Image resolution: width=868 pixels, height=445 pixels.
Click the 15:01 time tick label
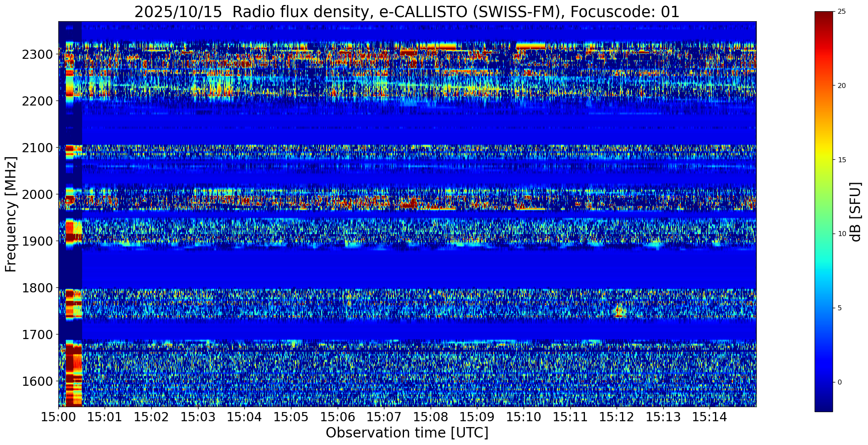pyautogui.click(x=105, y=417)
